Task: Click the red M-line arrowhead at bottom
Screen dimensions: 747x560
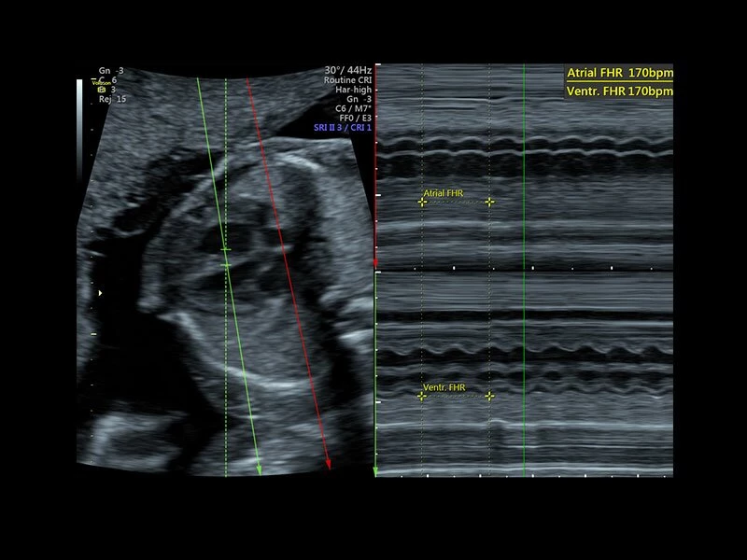Action: click(328, 464)
